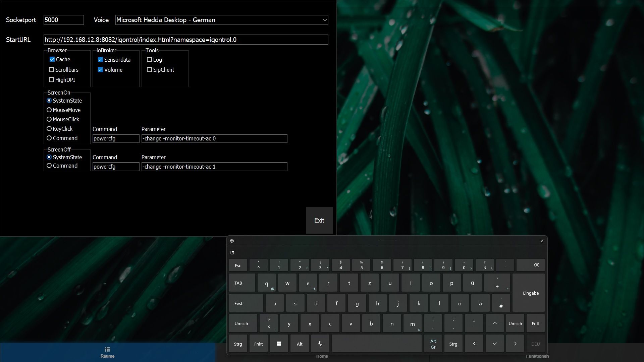Click the Exit button

[x=319, y=220]
